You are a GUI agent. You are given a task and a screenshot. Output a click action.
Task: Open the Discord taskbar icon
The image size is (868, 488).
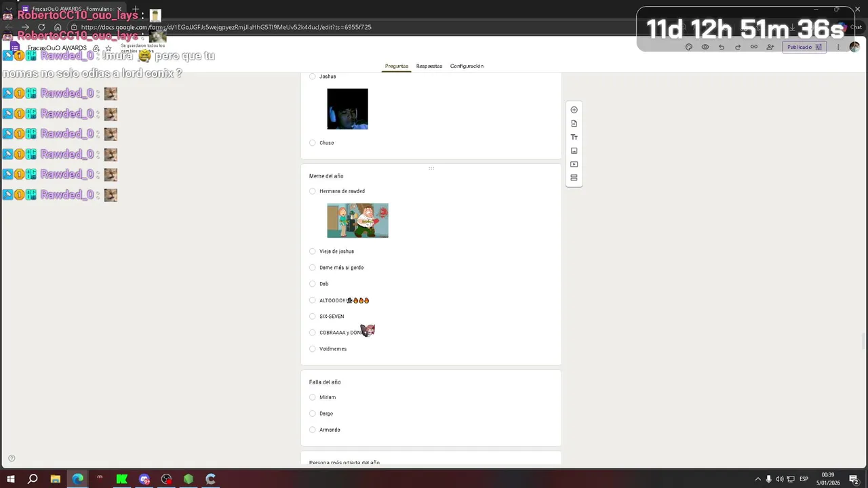(144, 479)
